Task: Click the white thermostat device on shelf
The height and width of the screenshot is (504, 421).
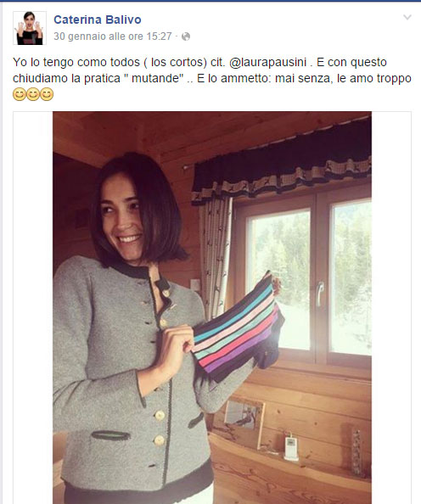Action: tap(291, 448)
